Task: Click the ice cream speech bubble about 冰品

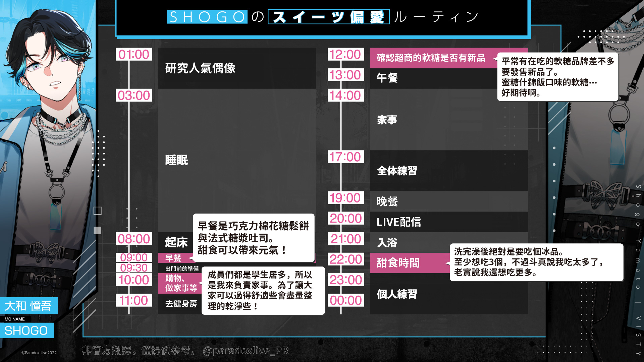Action: point(537,262)
